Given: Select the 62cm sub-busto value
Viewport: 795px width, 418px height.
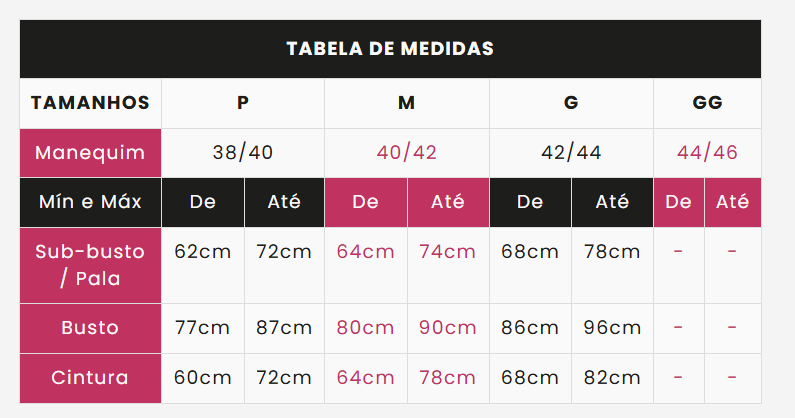Looking at the screenshot, I should click(202, 252).
